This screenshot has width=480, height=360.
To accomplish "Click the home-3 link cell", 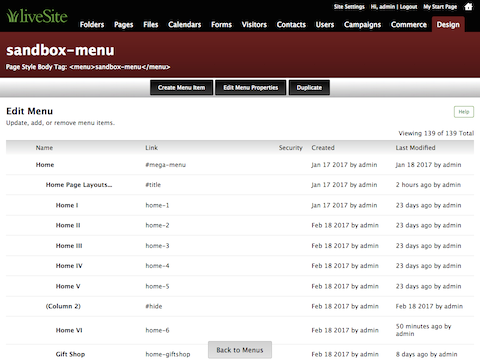I will pyautogui.click(x=157, y=246).
